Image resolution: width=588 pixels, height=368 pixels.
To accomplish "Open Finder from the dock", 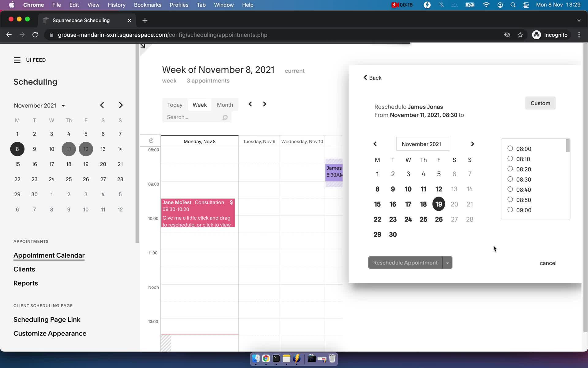I will [x=256, y=358].
